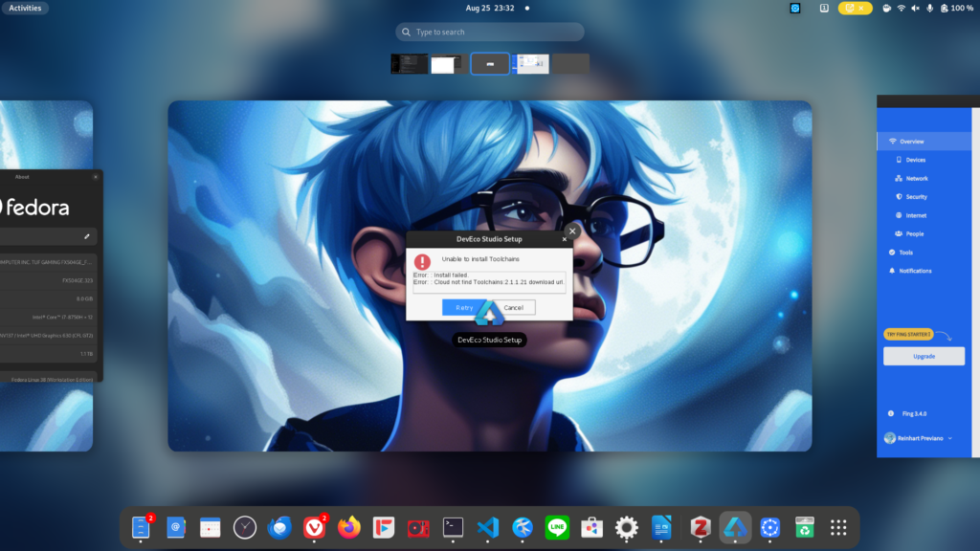
Task: Close the DevEco Studio Setup overview window
Action: (x=572, y=231)
